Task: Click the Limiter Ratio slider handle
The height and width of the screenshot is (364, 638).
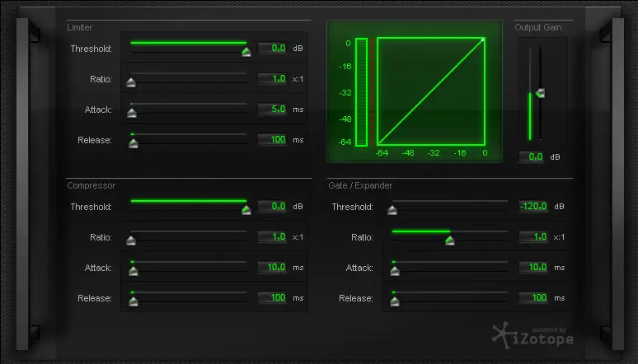Action: coord(131,82)
